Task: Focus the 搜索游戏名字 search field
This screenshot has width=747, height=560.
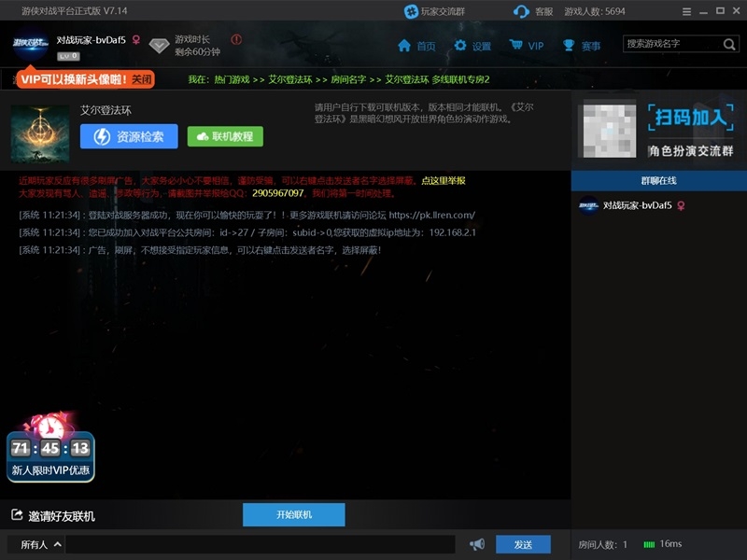Action: (x=670, y=45)
